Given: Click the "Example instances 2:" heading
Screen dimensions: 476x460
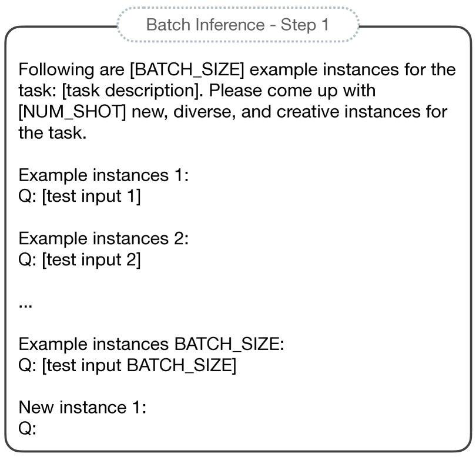Looking at the screenshot, I should tap(103, 238).
